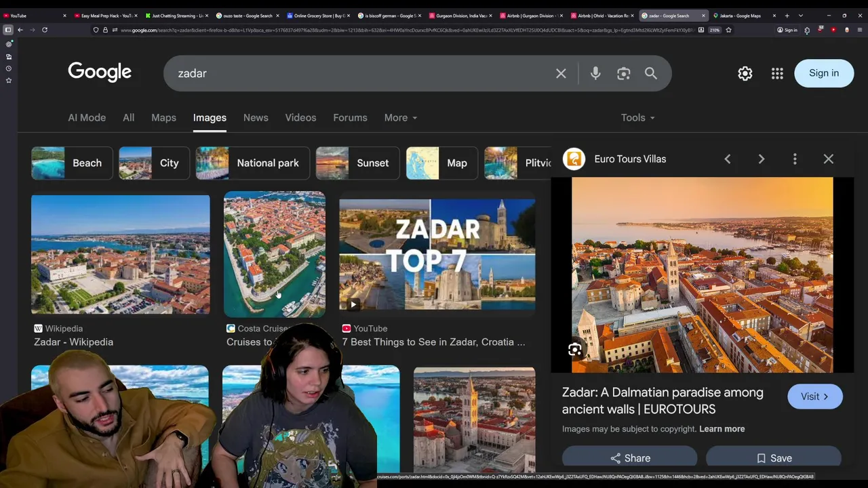
Task: Open synced tabs icon in sidebar
Action: click(x=9, y=56)
